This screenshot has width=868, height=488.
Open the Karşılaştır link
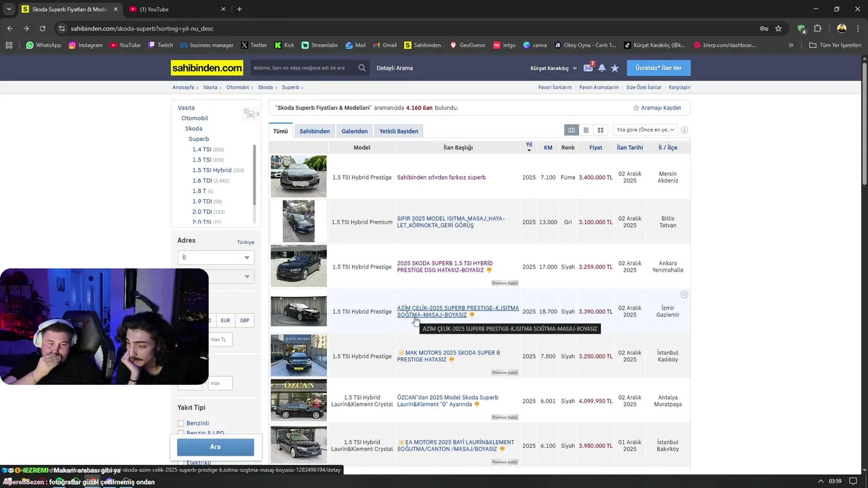pyautogui.click(x=679, y=87)
